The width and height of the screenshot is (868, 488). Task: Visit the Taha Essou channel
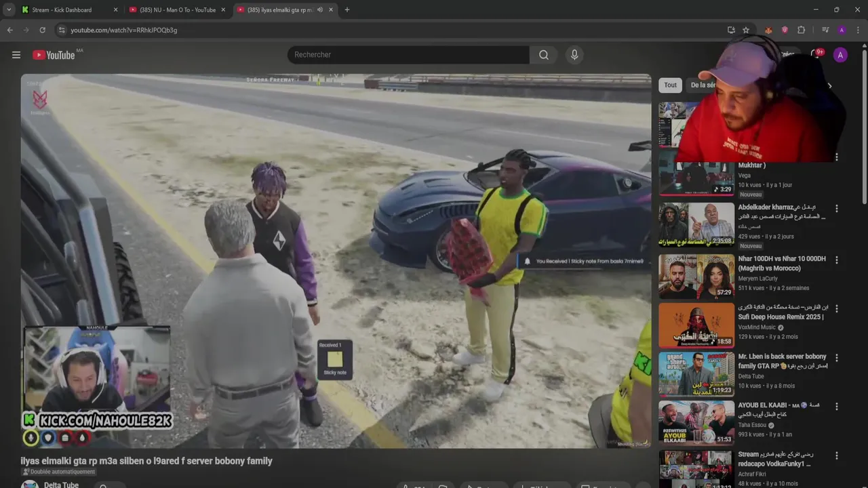click(753, 425)
